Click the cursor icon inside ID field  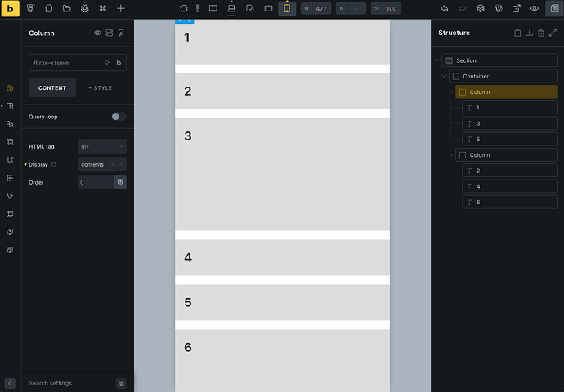(x=107, y=63)
